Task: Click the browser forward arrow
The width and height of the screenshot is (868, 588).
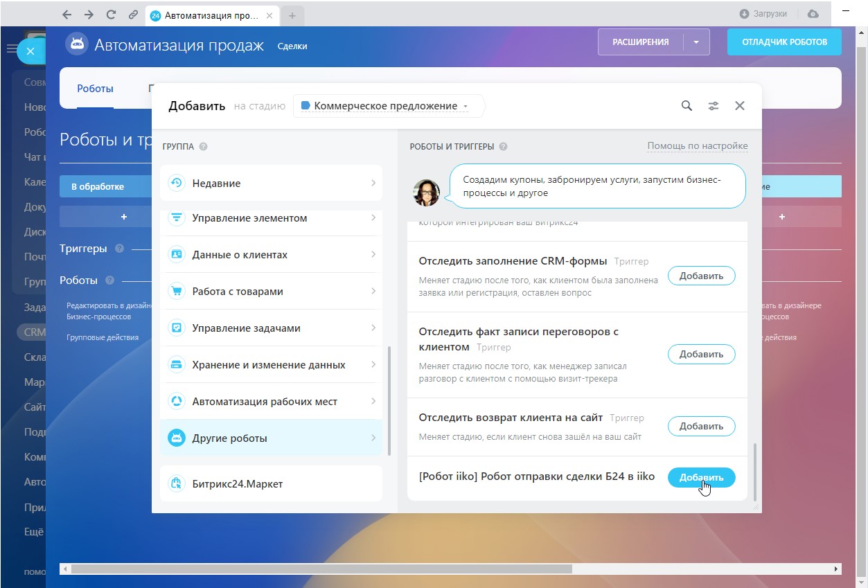Action: pos(89,15)
